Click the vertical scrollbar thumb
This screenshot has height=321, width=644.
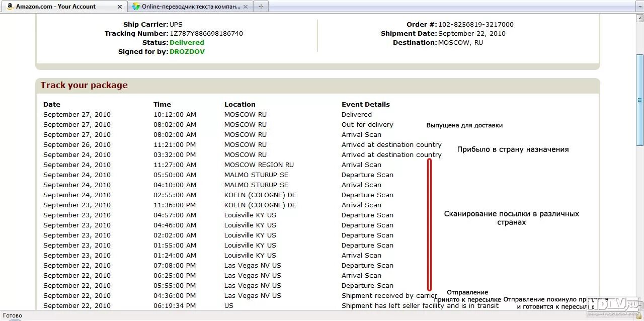pos(640,100)
